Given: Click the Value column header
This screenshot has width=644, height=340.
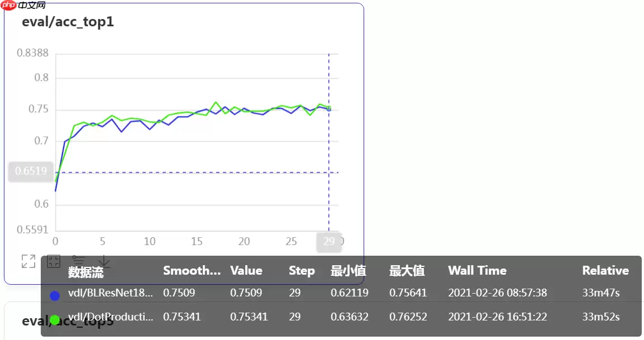Looking at the screenshot, I should tap(246, 271).
